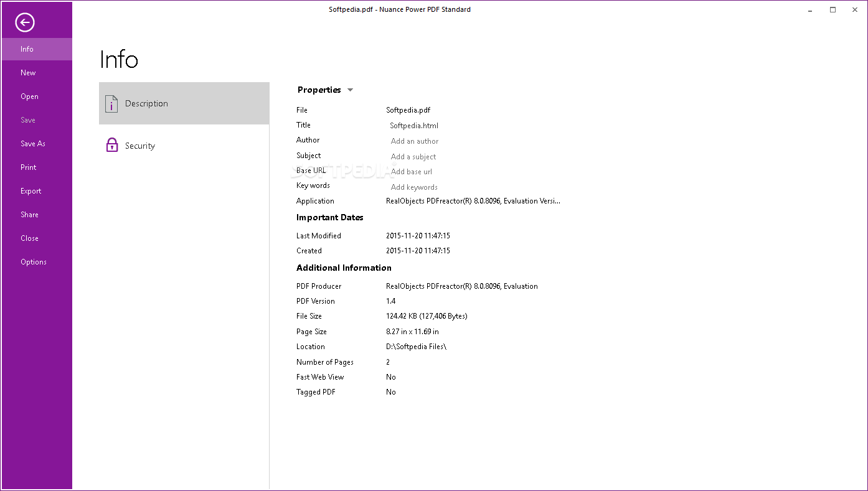Viewport: 868px width, 491px height.
Task: Click the Description document info icon
Action: pyautogui.click(x=111, y=104)
